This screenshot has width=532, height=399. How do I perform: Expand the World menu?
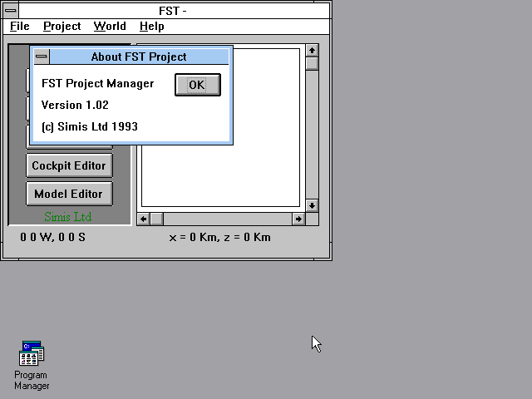[x=110, y=27]
